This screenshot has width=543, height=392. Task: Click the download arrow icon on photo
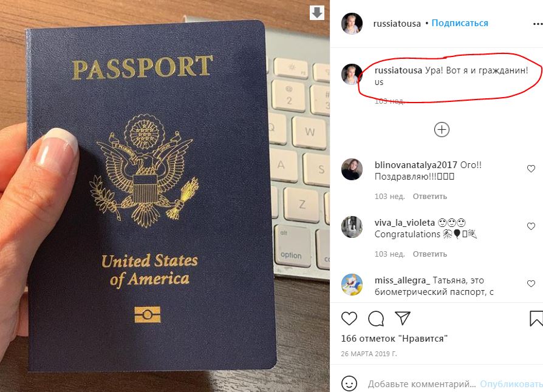(317, 13)
